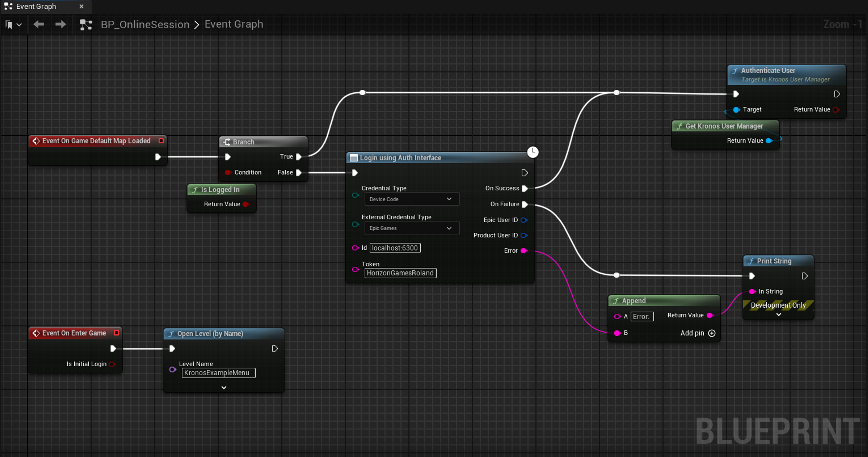
Task: Click the Id field localhost:6300
Action: tap(395, 248)
